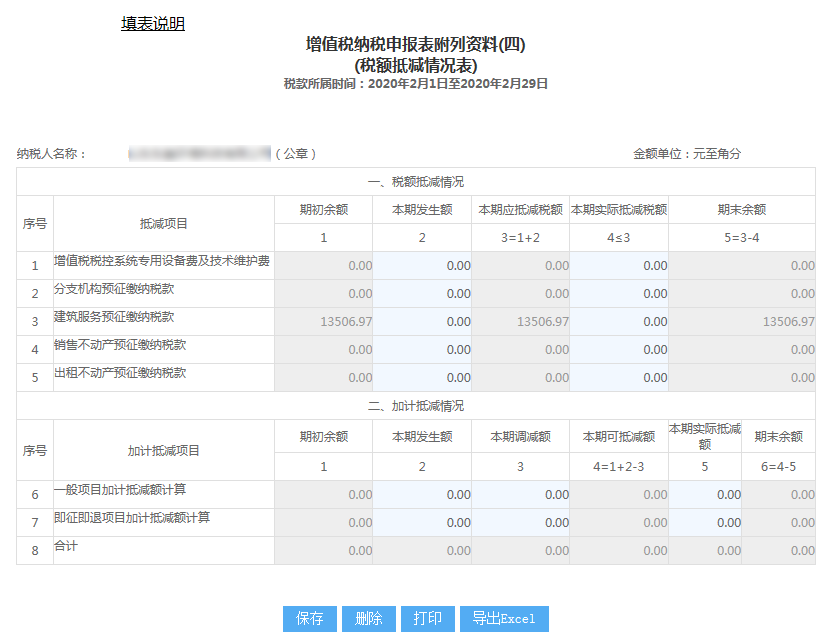Edit 本期实际抵减税额 for 销售不动产预征缴纳税款 row

[619, 349]
